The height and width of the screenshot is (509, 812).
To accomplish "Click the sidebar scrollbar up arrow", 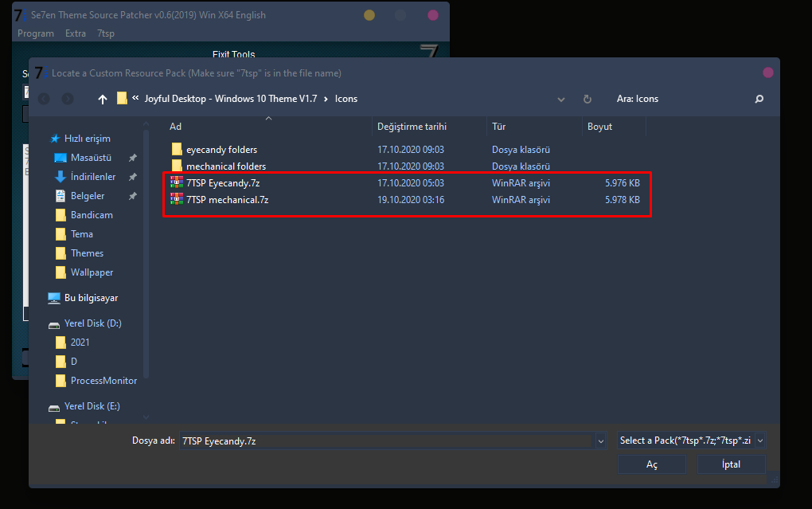I will [x=146, y=124].
